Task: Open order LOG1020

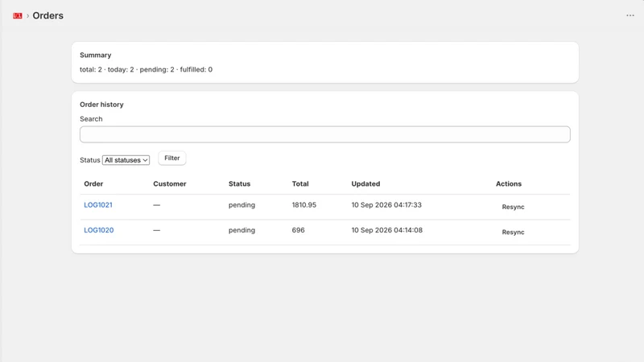Action: pyautogui.click(x=99, y=230)
